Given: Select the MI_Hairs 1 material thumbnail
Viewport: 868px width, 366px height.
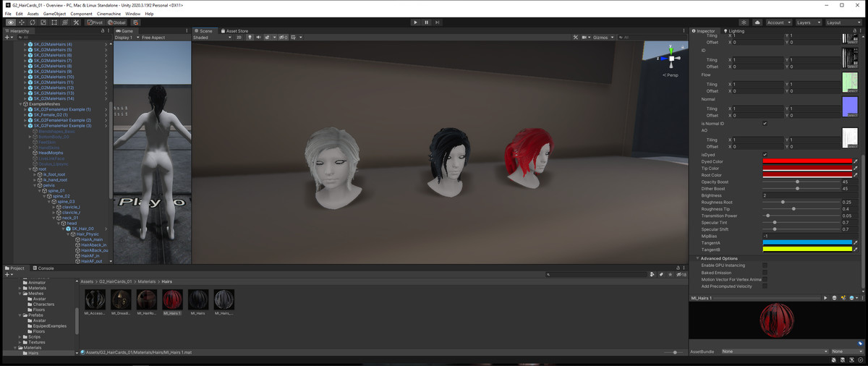Looking at the screenshot, I should [x=172, y=302].
